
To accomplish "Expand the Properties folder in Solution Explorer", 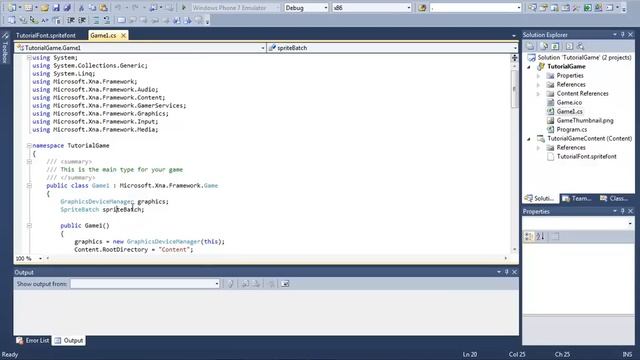I will (x=538, y=76).
